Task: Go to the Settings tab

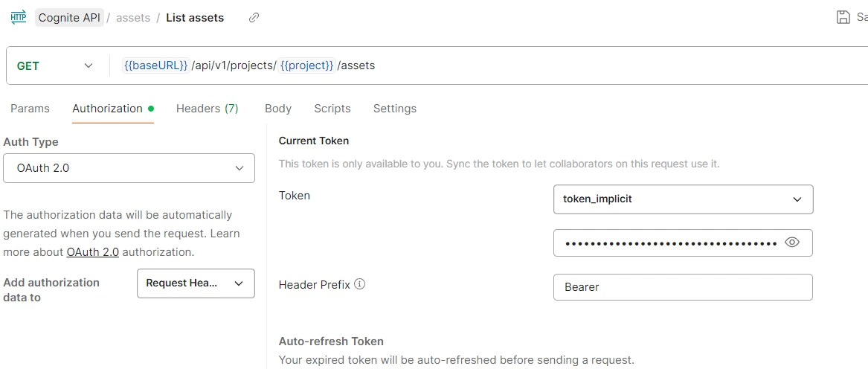Action: coord(395,109)
